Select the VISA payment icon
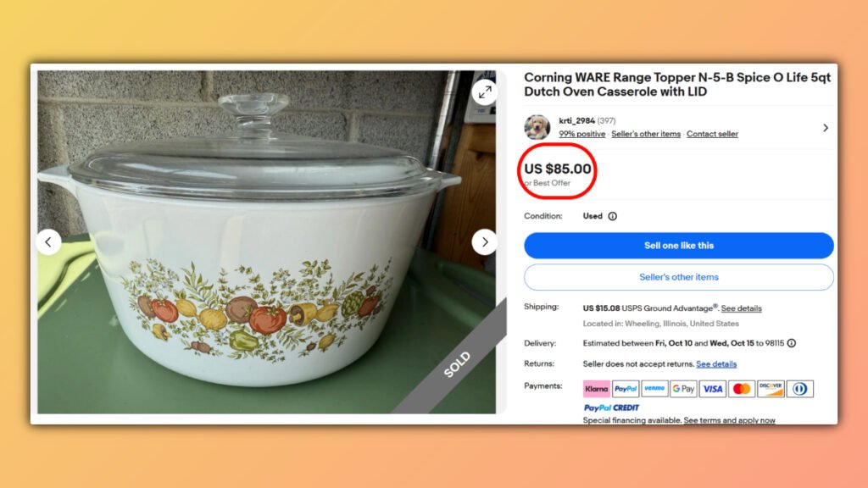868x488 pixels. click(x=713, y=388)
